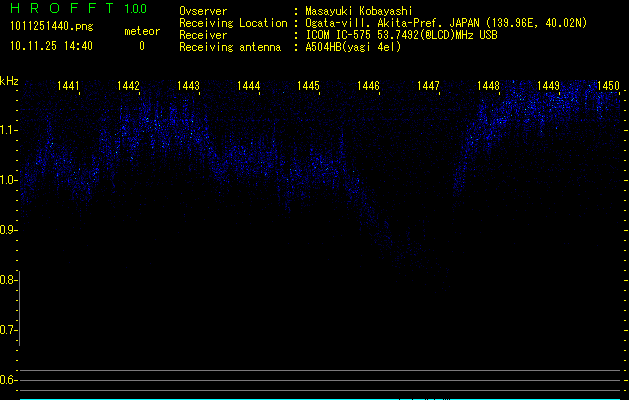The image size is (629, 400).
Task: Click location Ogata-vill. Akita-Pref. JAPAN text
Action: pos(392,23)
